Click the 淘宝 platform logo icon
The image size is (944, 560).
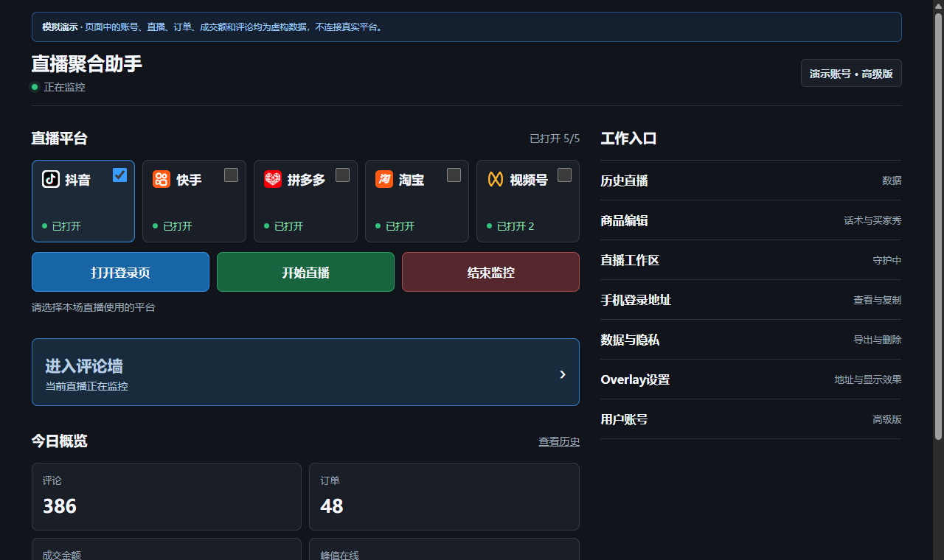coord(384,179)
